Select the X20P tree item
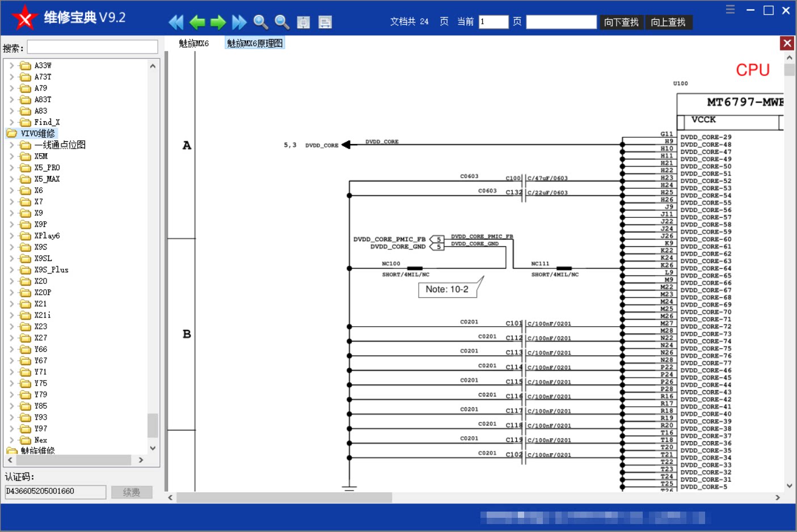 43,293
